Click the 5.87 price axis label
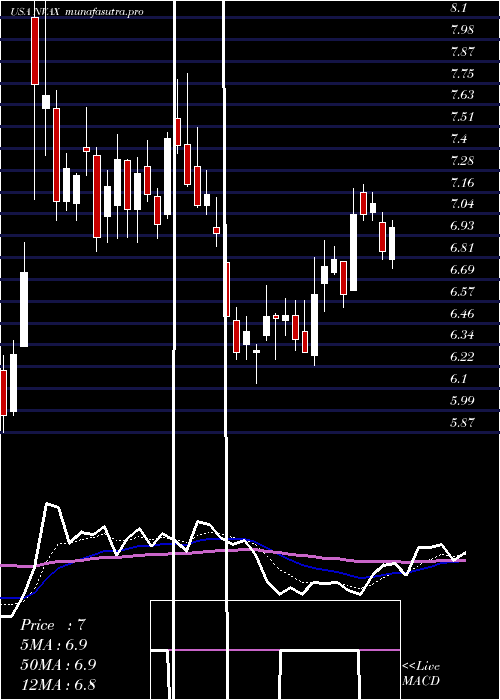The image size is (500, 700). coord(462,422)
